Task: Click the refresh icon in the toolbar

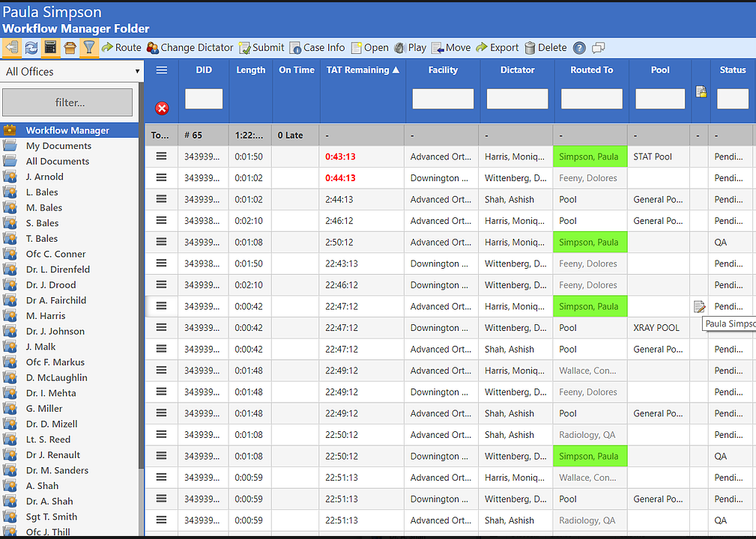Action: pos(30,47)
